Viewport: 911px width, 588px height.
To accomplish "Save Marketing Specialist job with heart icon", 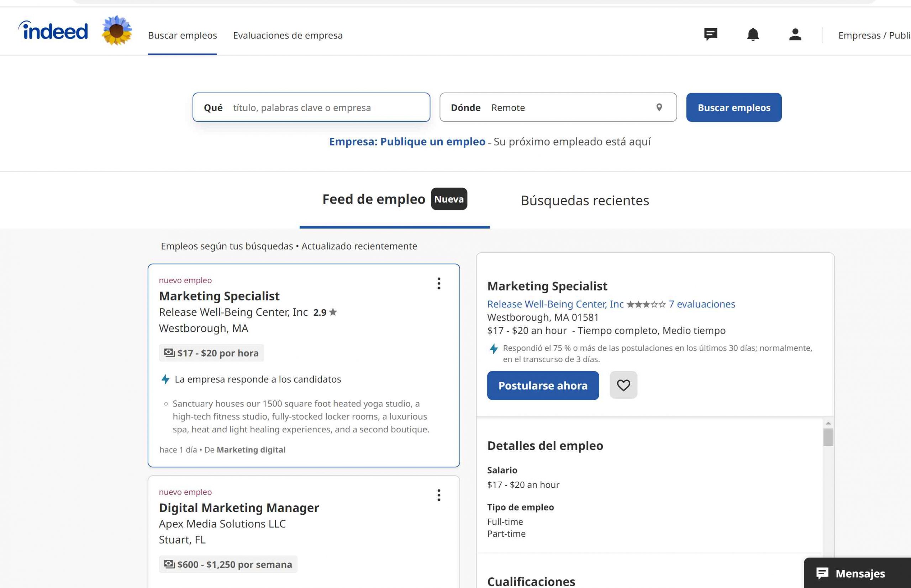I will [623, 385].
